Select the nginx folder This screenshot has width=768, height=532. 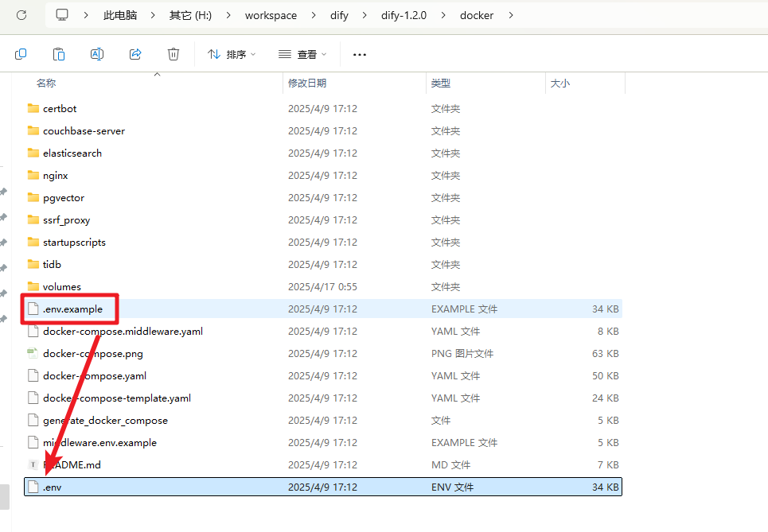55,175
